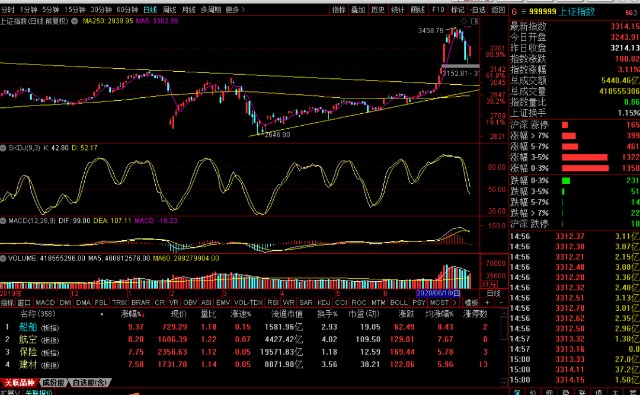The height and width of the screenshot is (395, 640).
Task: Click the diamond icon above the chart
Action: (x=464, y=21)
